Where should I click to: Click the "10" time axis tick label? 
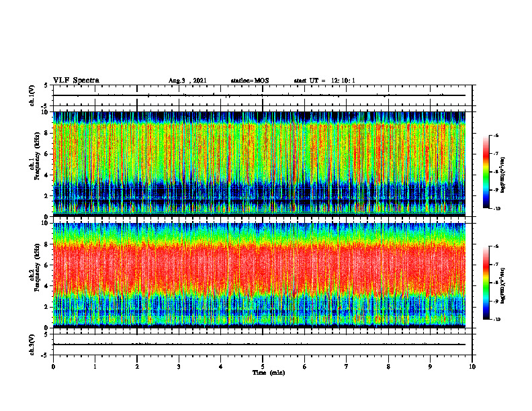472,367
